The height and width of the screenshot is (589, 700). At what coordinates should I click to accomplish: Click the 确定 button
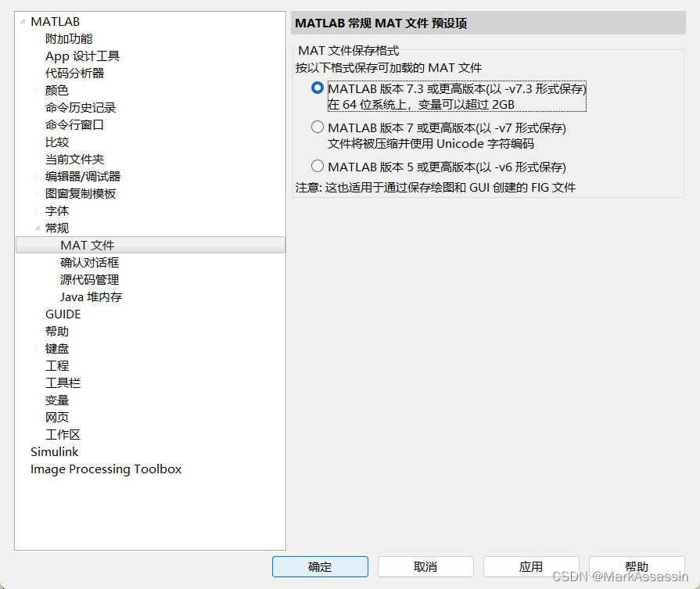coord(320,566)
